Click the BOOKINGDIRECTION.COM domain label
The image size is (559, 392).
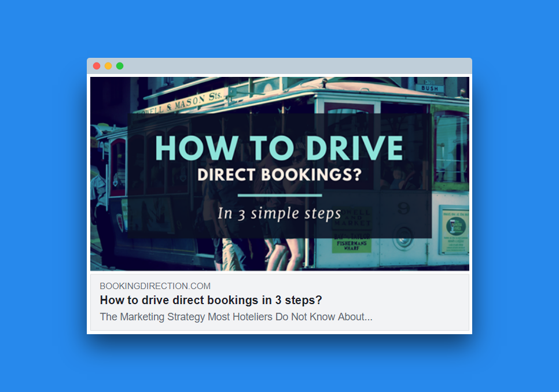tap(155, 286)
